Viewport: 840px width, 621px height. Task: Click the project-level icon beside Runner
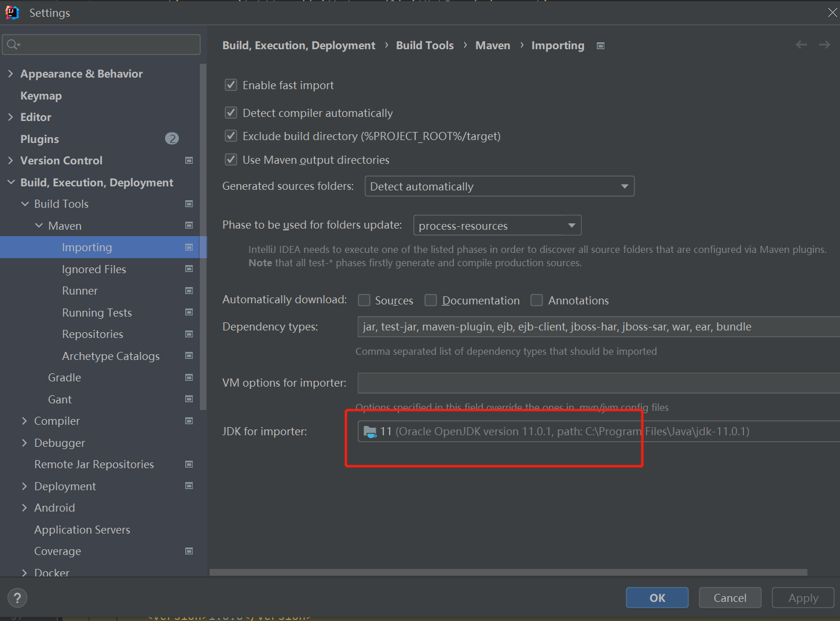(189, 291)
